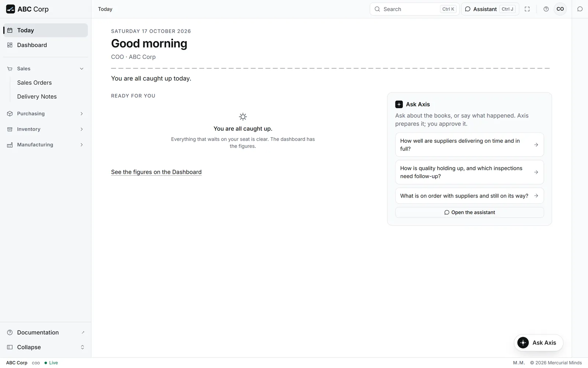Viewport: 588px width, 368px height.
Task: Collapse the Sales section chevron
Action: [x=82, y=69]
